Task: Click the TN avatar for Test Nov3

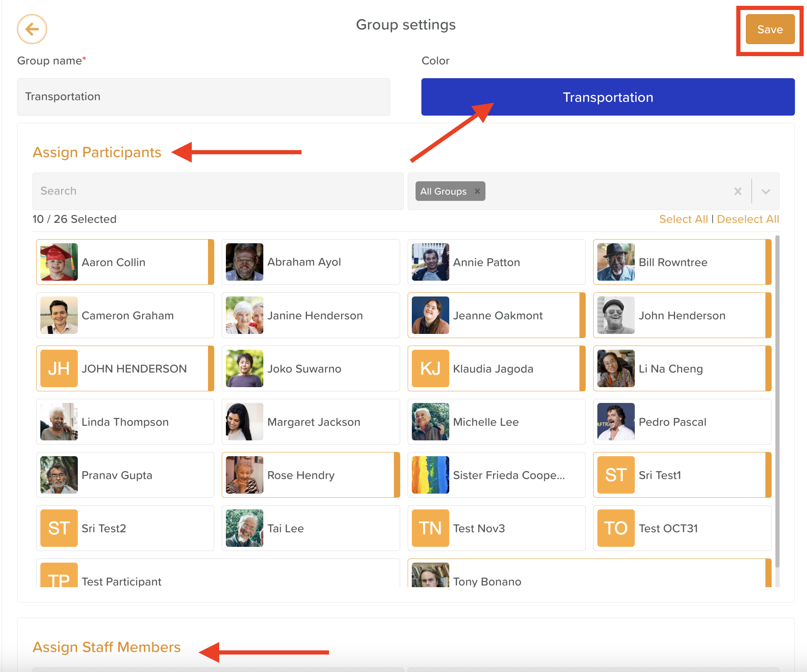Action: (430, 528)
